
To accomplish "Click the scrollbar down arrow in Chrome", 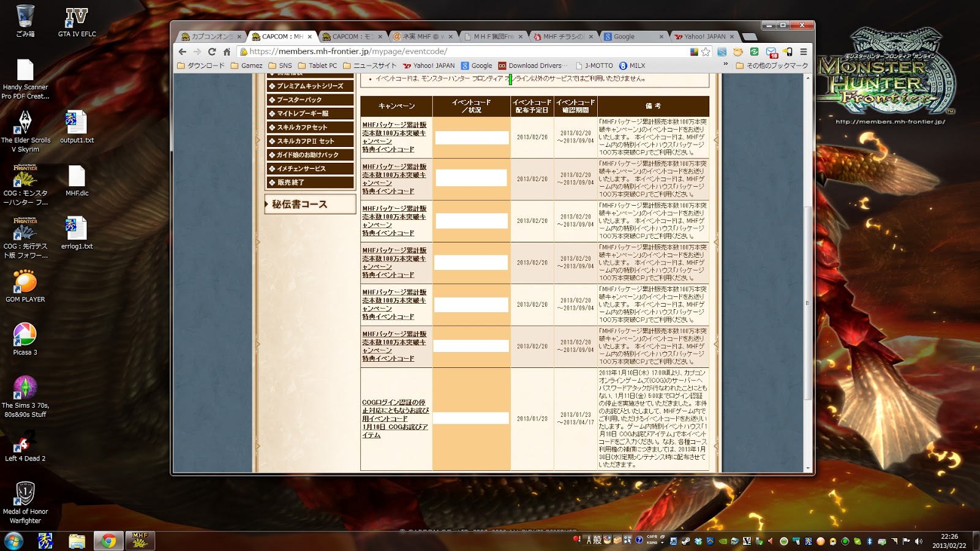I will (x=808, y=468).
